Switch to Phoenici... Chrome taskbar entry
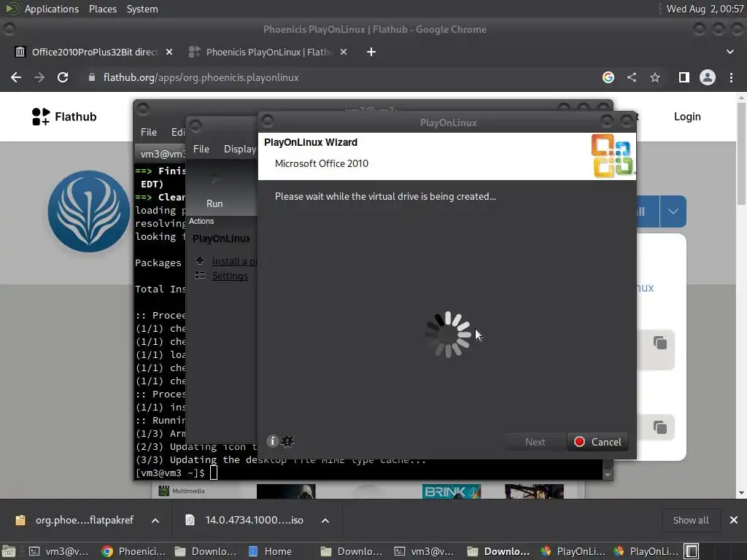This screenshot has width=747, height=560. (x=134, y=551)
